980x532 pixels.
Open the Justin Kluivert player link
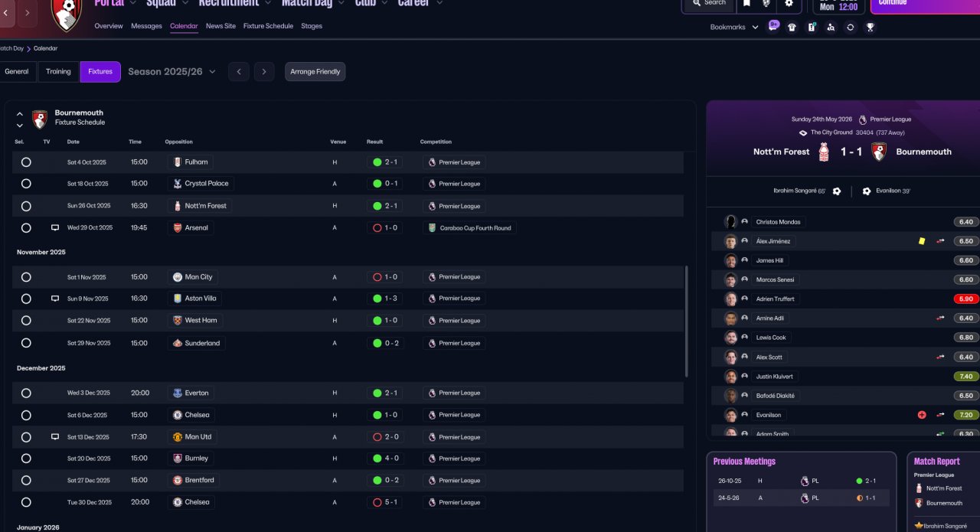pos(775,377)
